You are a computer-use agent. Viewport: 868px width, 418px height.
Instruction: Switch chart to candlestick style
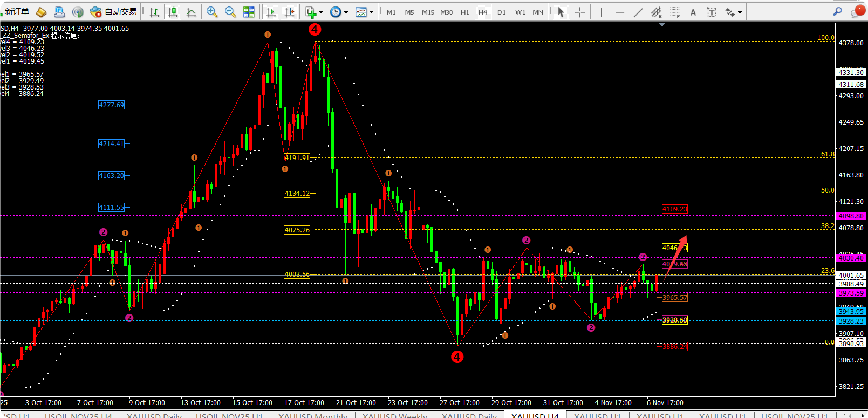click(x=173, y=12)
